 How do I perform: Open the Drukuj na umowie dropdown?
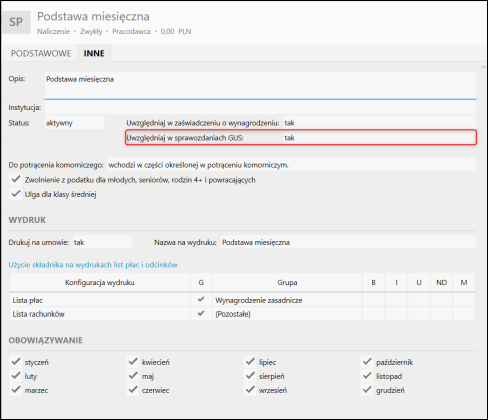click(x=103, y=242)
